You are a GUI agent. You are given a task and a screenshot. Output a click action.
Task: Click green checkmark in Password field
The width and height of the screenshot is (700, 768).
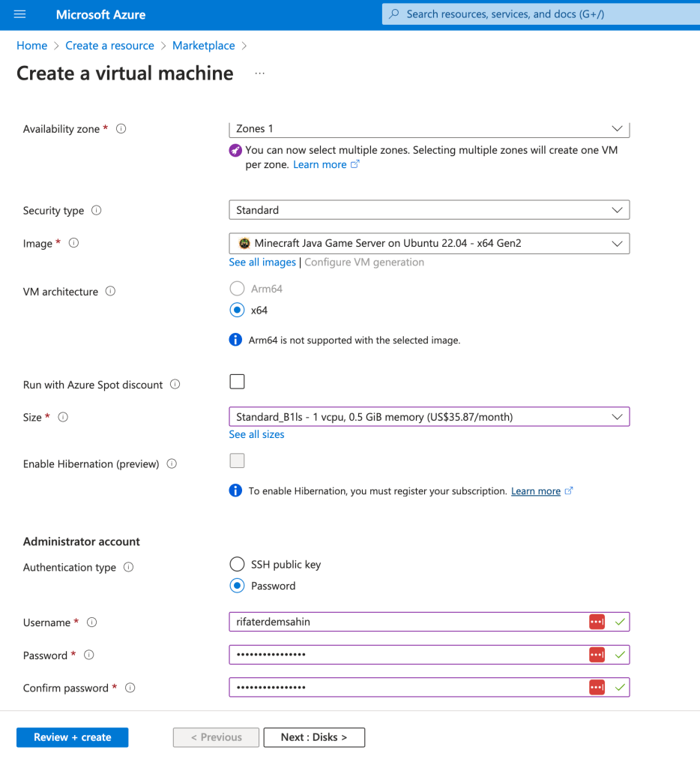tap(620, 655)
